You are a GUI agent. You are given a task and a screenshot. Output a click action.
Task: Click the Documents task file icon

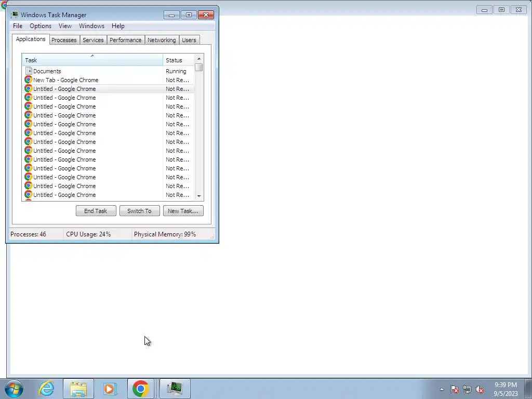click(x=29, y=71)
